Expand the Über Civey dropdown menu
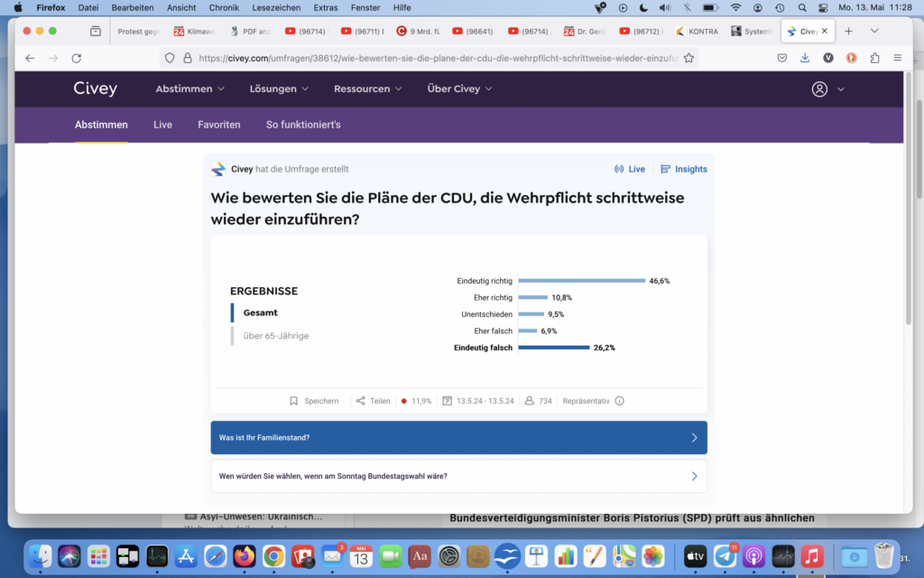Screen dimensions: 924x578 pos(459,89)
